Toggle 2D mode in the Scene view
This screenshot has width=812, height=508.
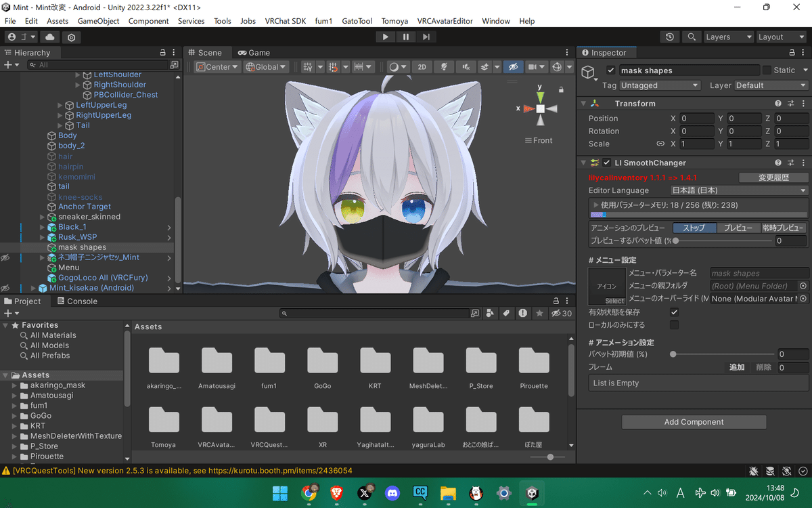[x=422, y=66]
